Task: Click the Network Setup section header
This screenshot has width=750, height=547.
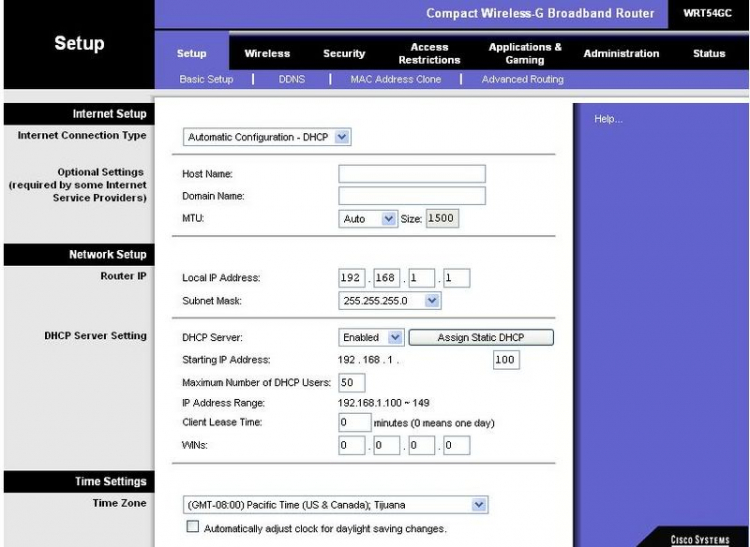Action: pyautogui.click(x=79, y=254)
